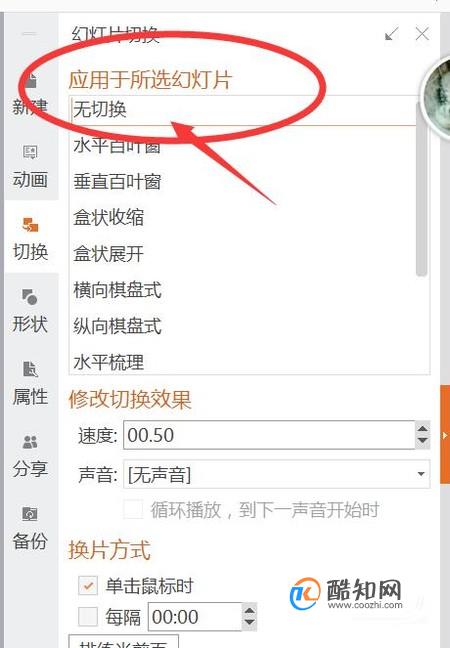Toggle the 单击鼠标时 checkbox
Screen dimensions: 450x648
(x=88, y=586)
